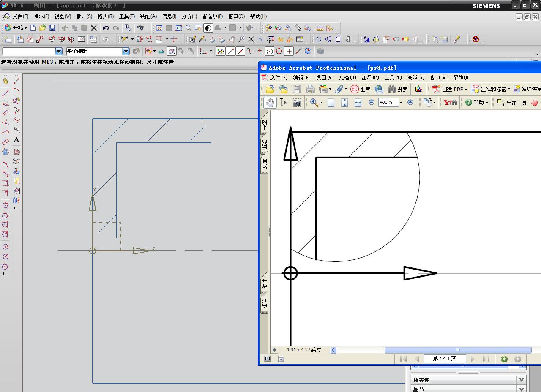Click the open folder icon in NX toolbar
This screenshot has height=392, width=541.
point(42,28)
